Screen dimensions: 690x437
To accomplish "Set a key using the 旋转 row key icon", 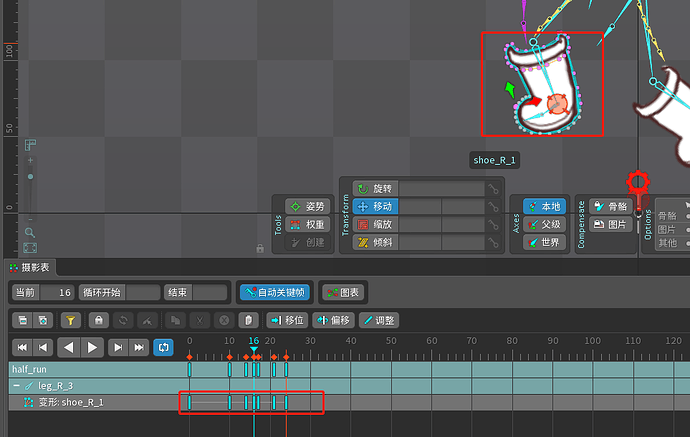I will tap(493, 189).
